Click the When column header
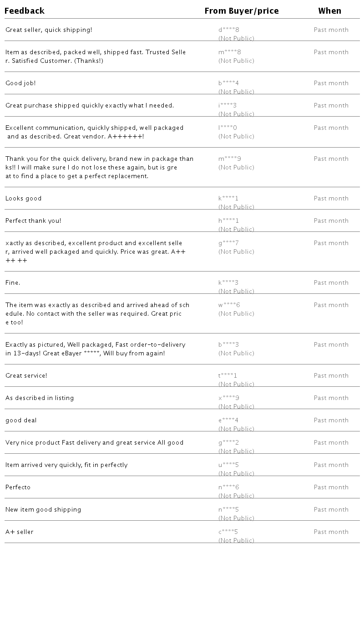Screen dimensions: 364x636 329,11
